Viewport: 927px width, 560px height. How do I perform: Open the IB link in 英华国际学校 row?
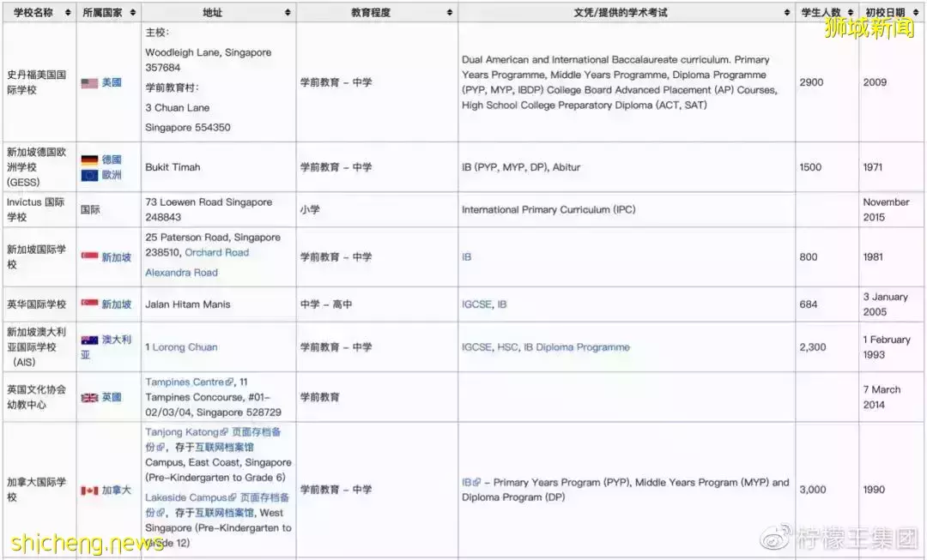click(502, 304)
